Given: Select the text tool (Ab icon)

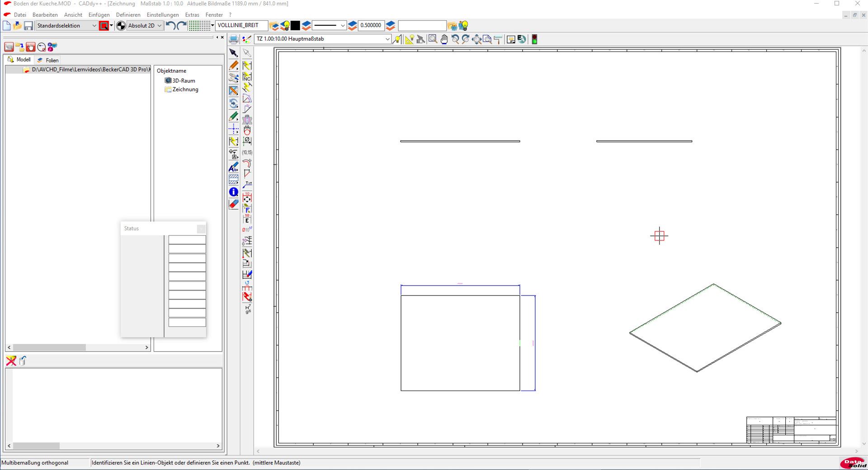Looking at the screenshot, I should (233, 167).
